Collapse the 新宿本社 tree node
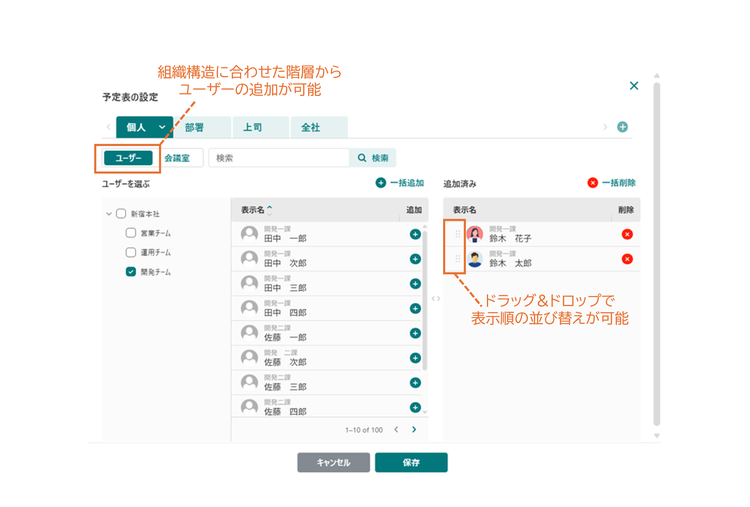Screen dimensions: 750x507 coord(109,214)
